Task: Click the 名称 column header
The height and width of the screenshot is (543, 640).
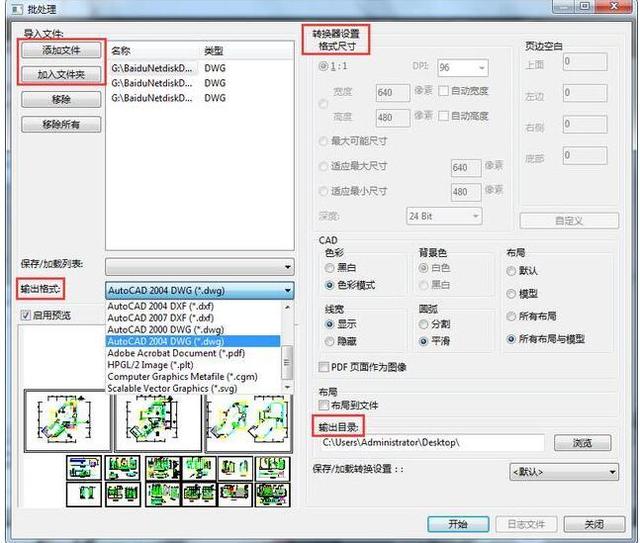Action: click(154, 51)
